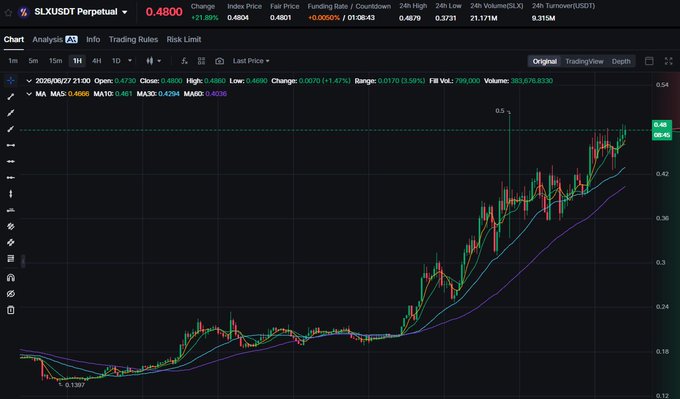Image resolution: width=680 pixels, height=399 pixels.
Task: Select the parallel lines drawing tool
Action: tap(11, 242)
